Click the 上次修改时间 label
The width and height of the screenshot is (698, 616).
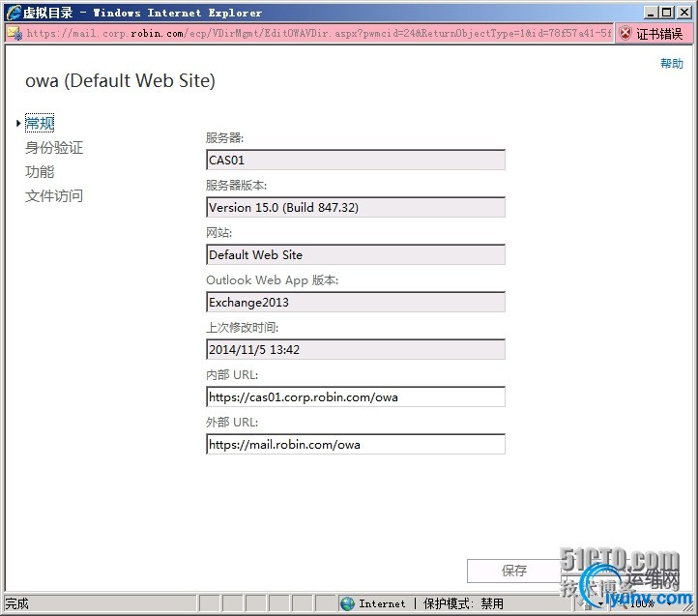point(242,328)
